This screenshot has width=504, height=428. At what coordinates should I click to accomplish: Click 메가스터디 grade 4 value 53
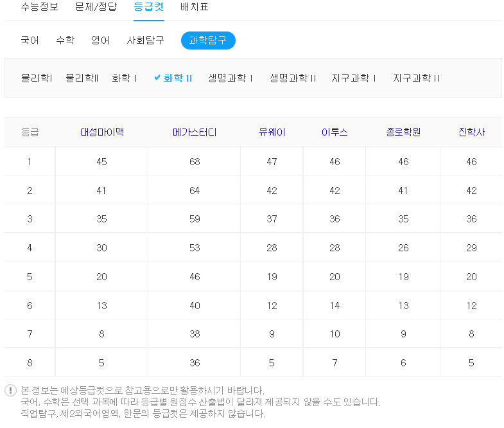195,248
